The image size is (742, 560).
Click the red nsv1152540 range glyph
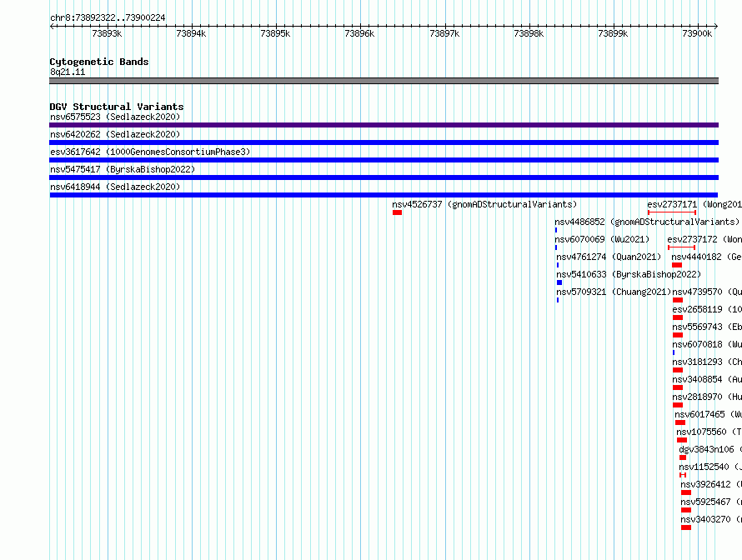tap(682, 475)
